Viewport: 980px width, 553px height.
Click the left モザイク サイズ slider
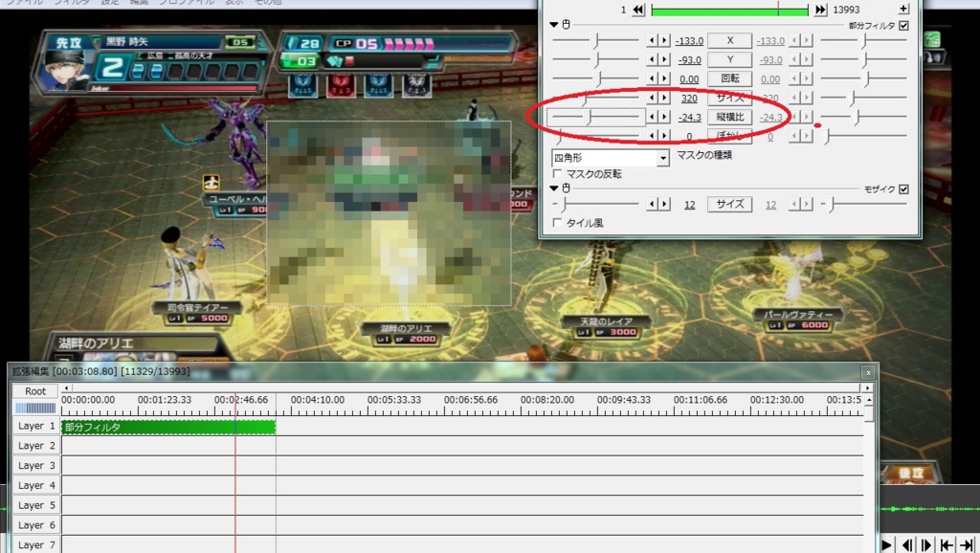pyautogui.click(x=596, y=205)
